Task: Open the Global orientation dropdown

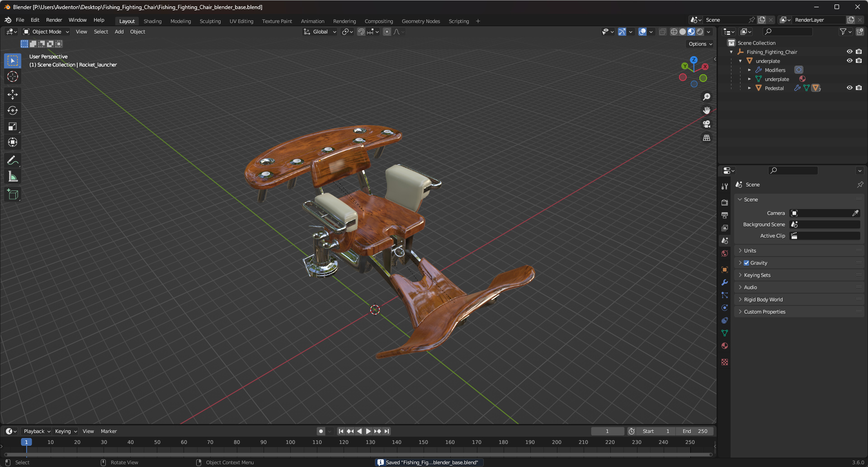Action: [320, 32]
